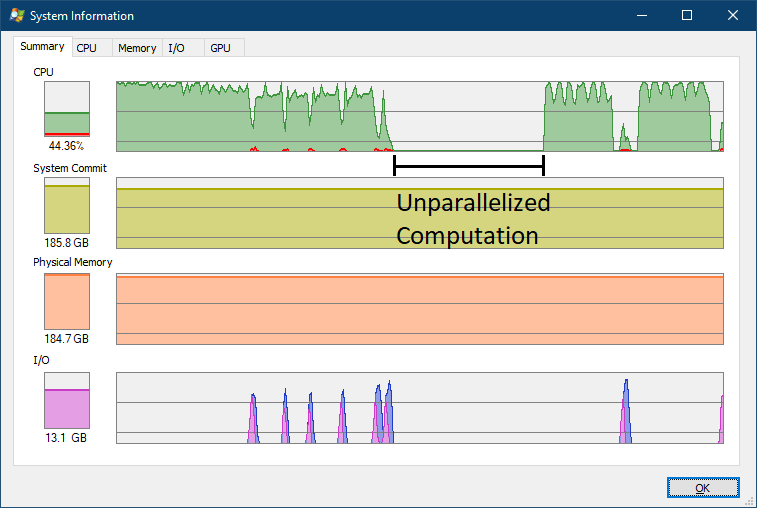Click the 44.36% CPU usage value
The image size is (757, 508).
click(67, 145)
